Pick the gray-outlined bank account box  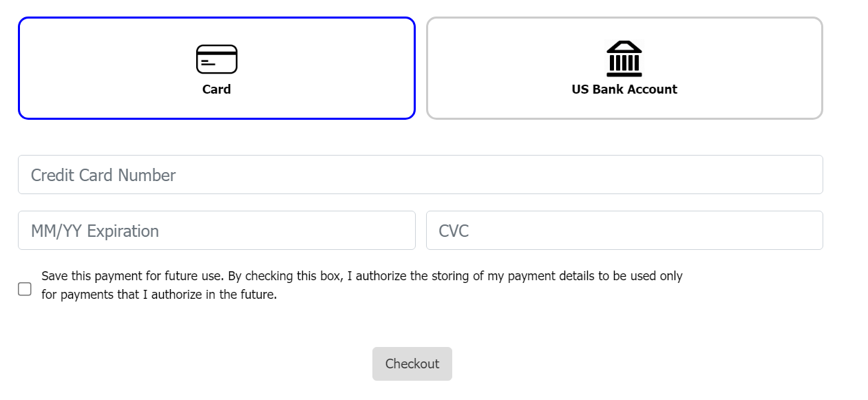(624, 68)
